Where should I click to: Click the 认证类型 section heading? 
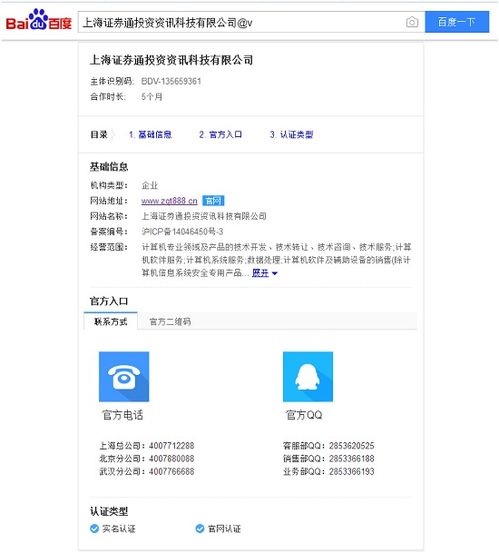(x=109, y=511)
